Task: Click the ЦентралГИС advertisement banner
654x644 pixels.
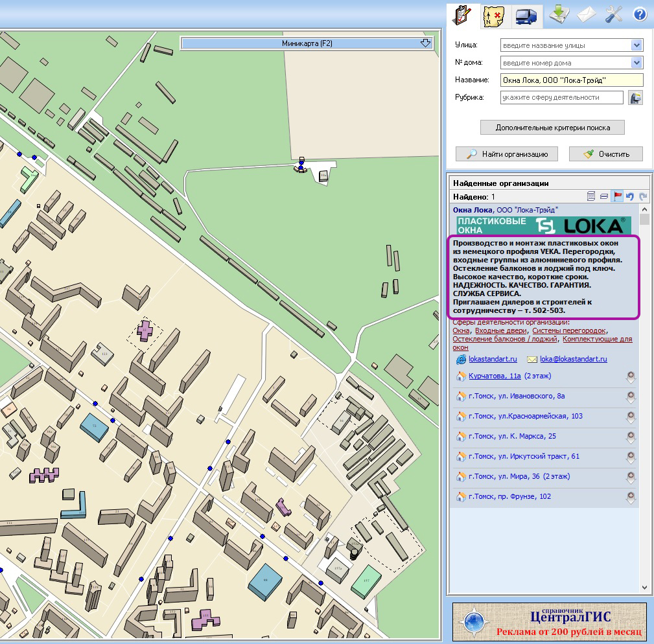Action: pyautogui.click(x=549, y=622)
